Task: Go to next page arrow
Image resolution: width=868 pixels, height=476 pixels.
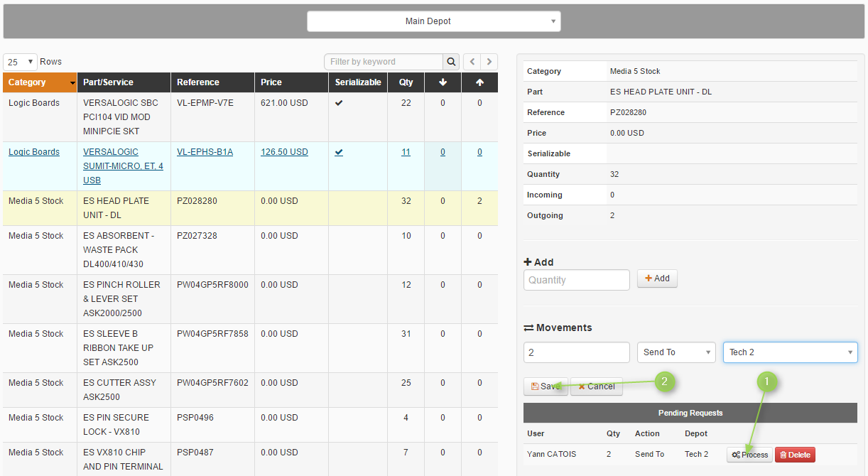Action: pyautogui.click(x=489, y=62)
